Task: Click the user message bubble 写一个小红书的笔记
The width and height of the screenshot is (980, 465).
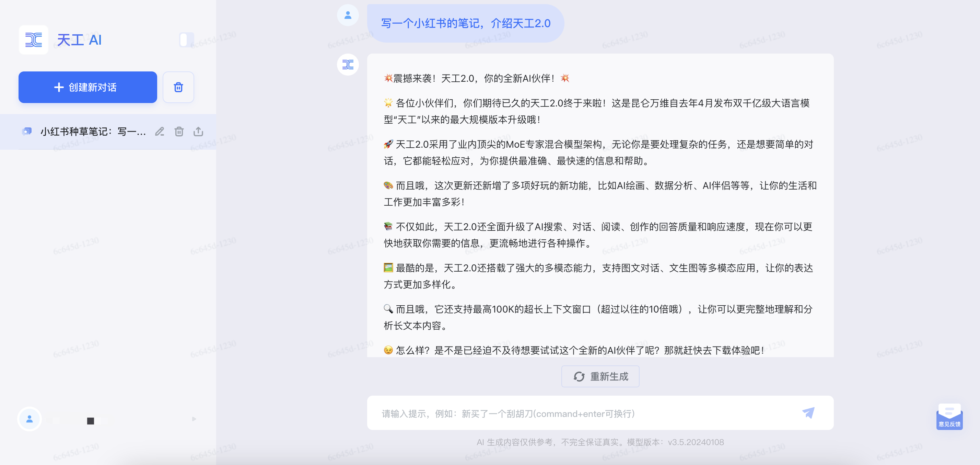Action: tap(465, 24)
